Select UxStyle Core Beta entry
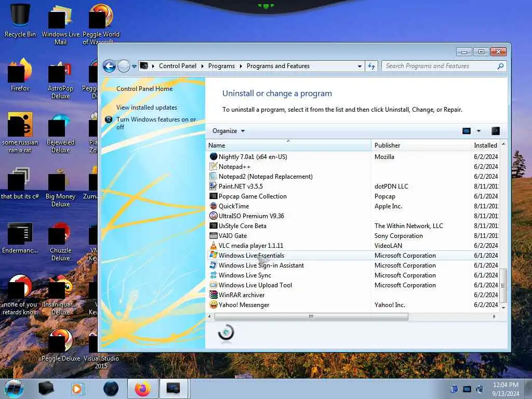Viewport: 532px width, 399px height. coord(353,225)
